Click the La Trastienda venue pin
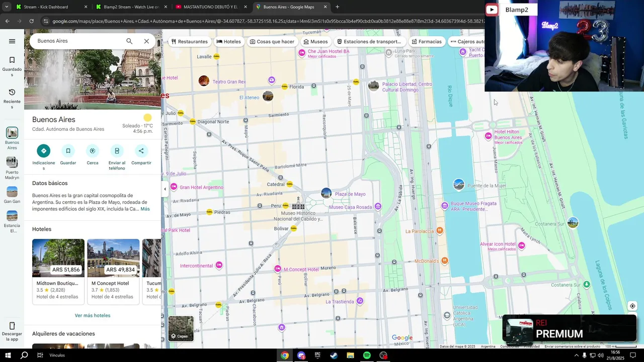Viewport: 644px width, 362px height. pos(359,301)
